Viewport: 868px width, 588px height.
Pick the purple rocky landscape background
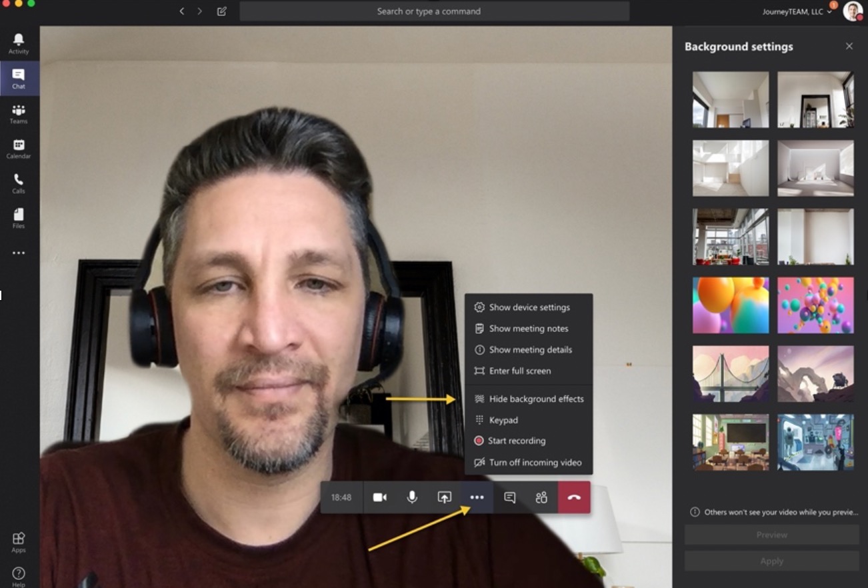click(815, 373)
